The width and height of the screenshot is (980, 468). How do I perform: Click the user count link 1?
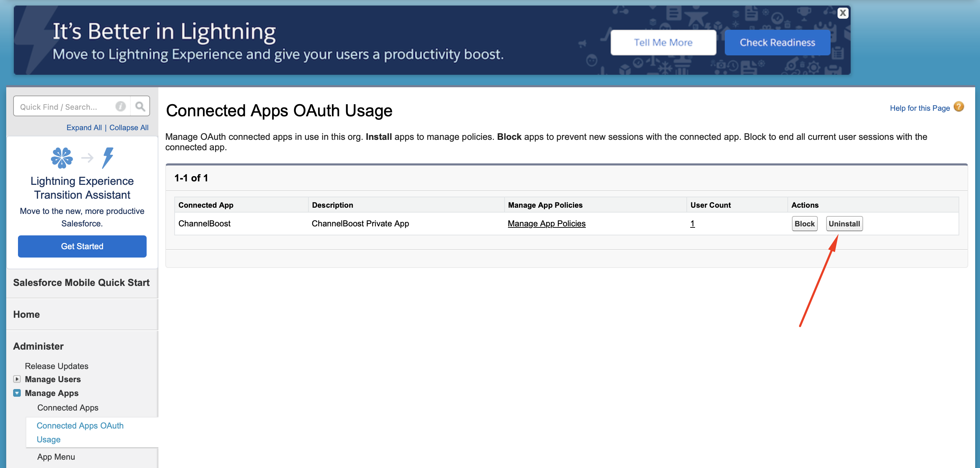click(692, 224)
